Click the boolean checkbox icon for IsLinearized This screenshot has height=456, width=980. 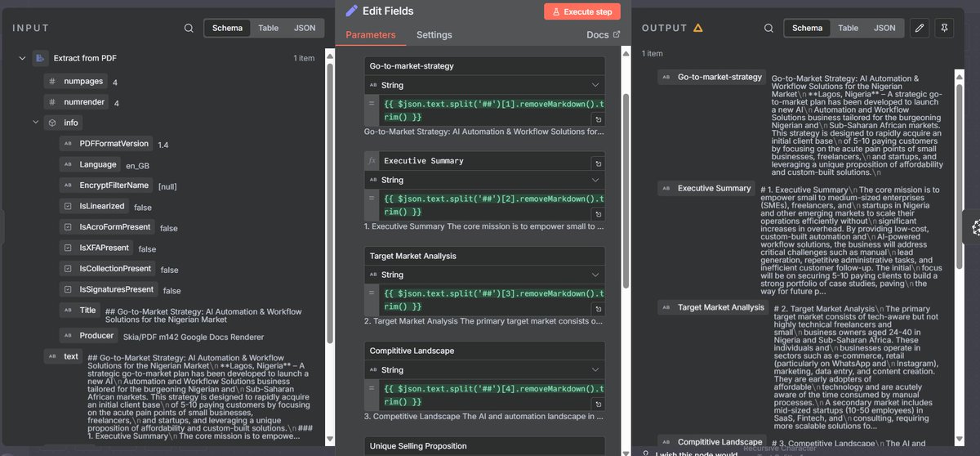coord(67,207)
